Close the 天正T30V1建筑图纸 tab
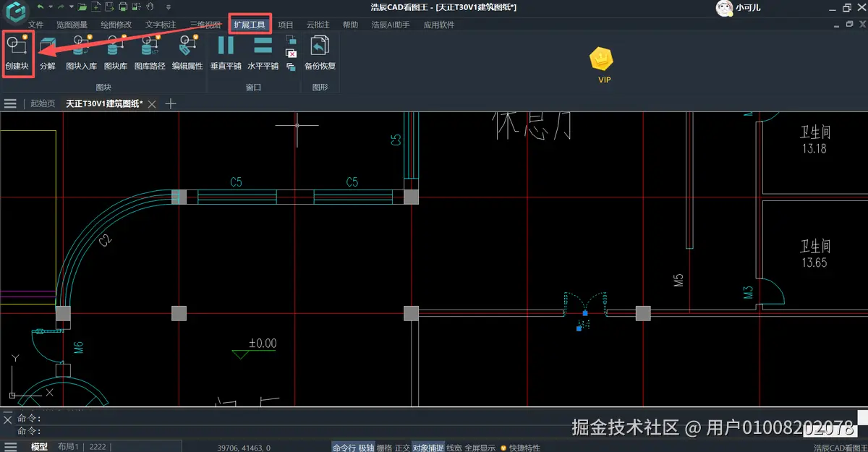This screenshot has height=452, width=868. click(x=152, y=104)
